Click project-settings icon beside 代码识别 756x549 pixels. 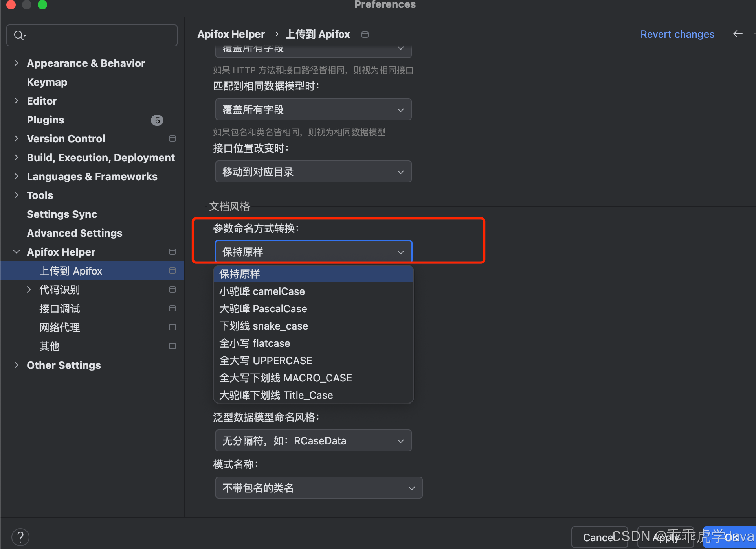point(172,289)
